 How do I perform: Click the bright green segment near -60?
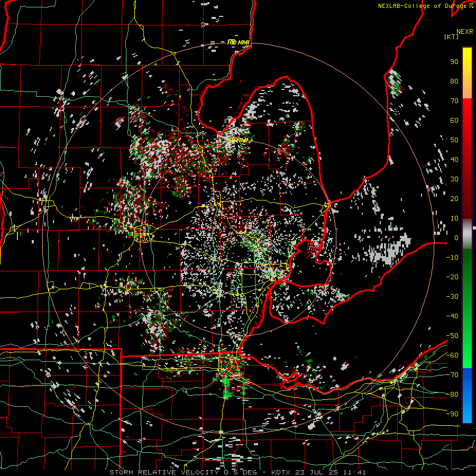click(467, 355)
